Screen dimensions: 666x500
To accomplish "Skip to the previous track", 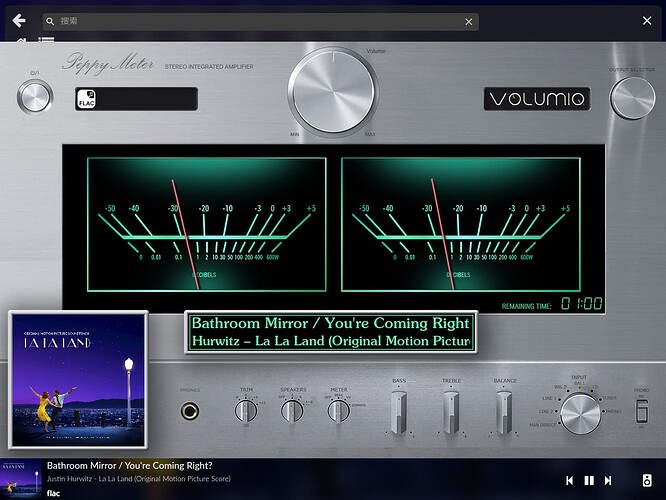I will (570, 480).
